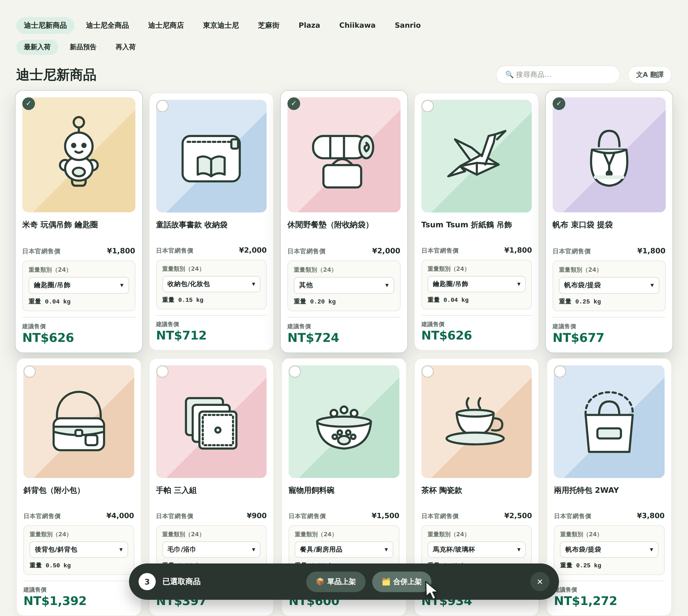Viewport: 688px width, 616px height.
Task: Open the 馬克杯/玻璃杯 weight category dropdown
Action: (x=476, y=549)
